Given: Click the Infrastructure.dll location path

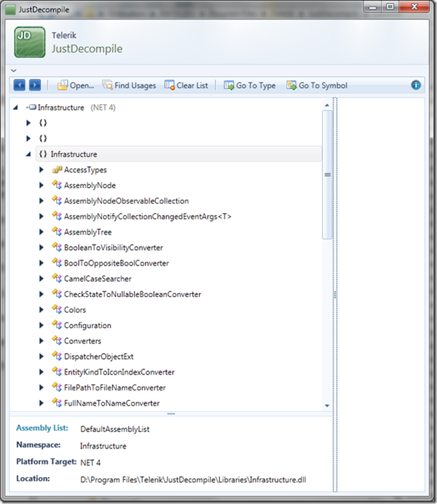Looking at the screenshot, I should [193, 480].
